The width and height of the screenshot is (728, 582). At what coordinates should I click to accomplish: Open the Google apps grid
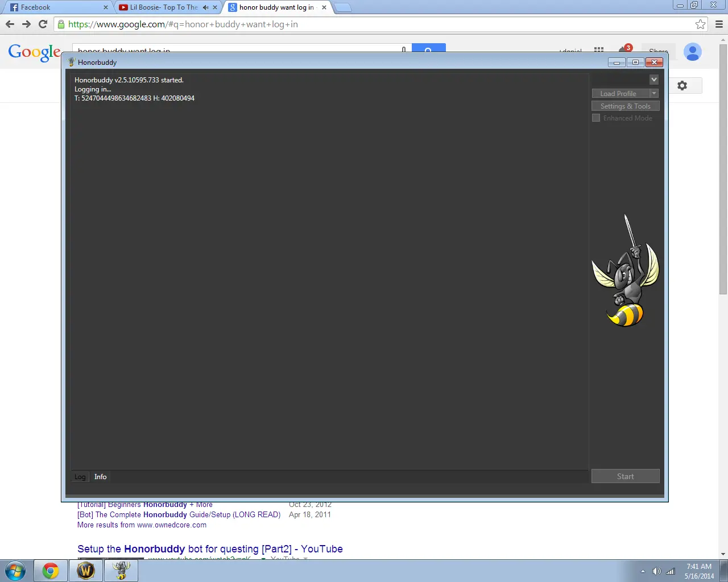click(x=598, y=50)
